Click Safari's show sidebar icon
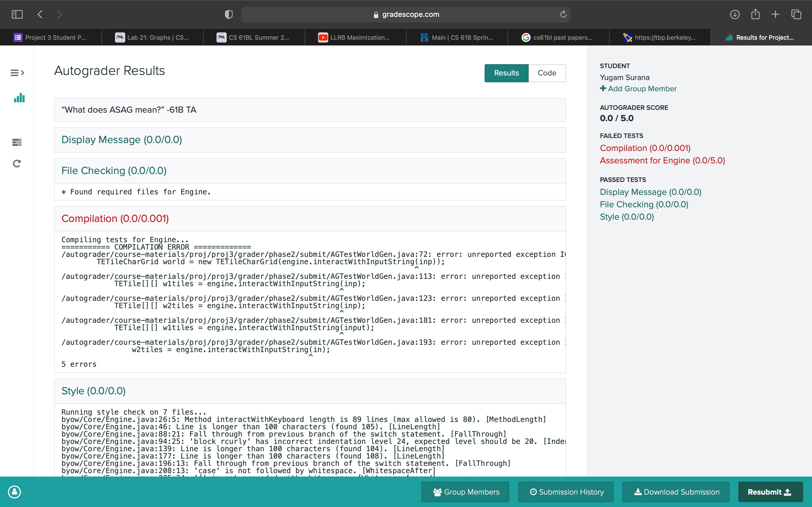This screenshot has height=507, width=812. tap(17, 14)
